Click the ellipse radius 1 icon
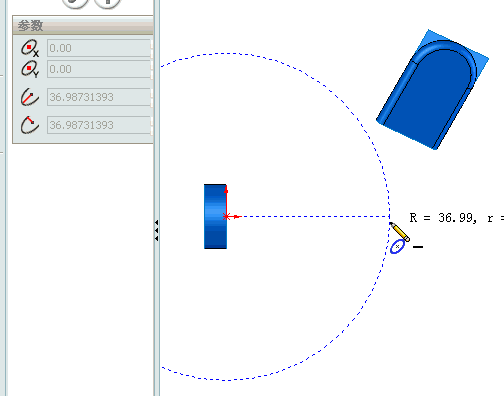 30,97
